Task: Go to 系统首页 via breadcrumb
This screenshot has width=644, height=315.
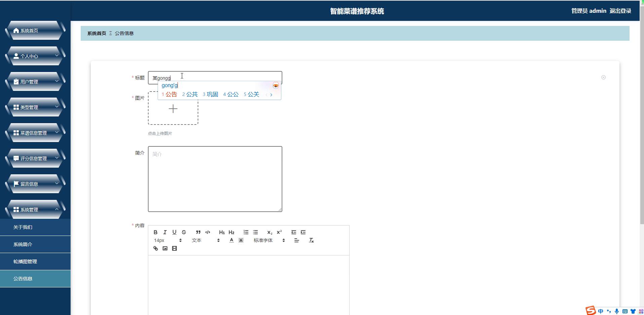Action: tap(97, 33)
